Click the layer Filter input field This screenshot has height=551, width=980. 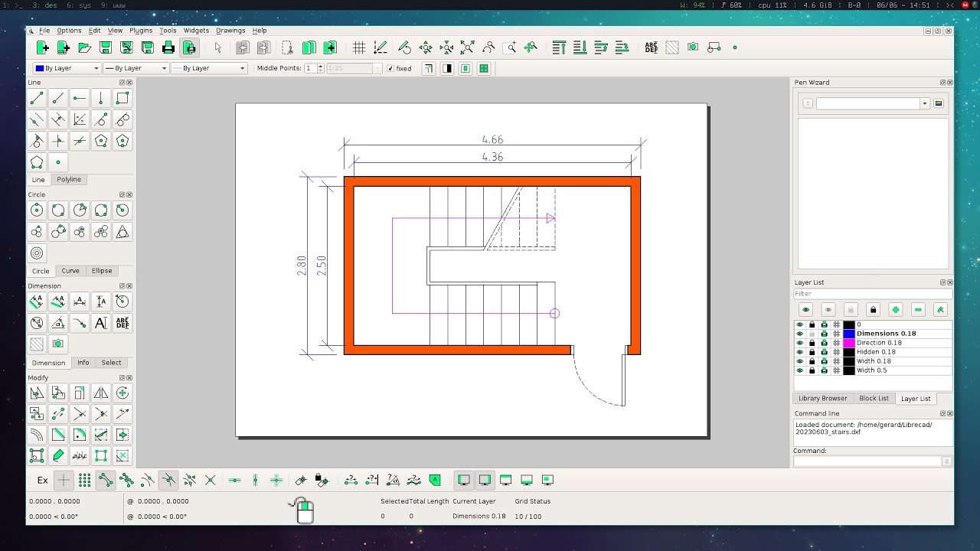(873, 294)
